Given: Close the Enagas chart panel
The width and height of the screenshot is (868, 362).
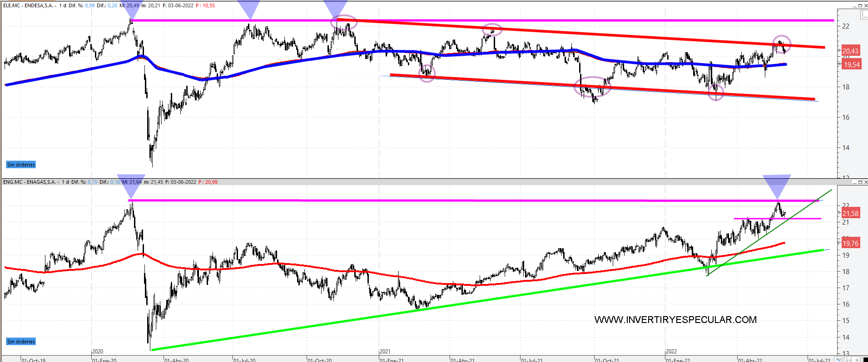Looking at the screenshot, I should click(x=865, y=182).
